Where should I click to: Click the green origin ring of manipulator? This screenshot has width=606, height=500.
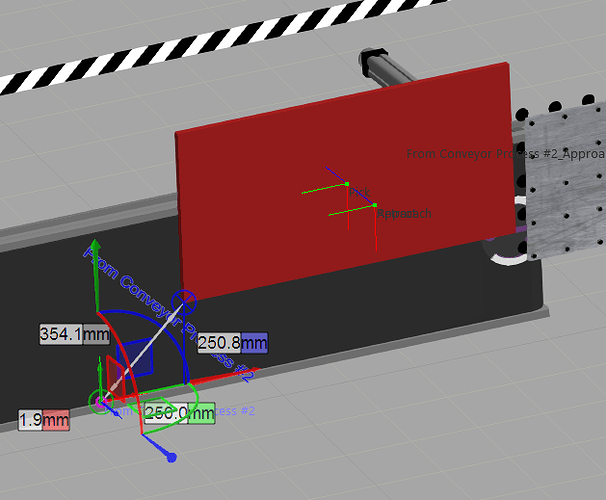pos(100,402)
